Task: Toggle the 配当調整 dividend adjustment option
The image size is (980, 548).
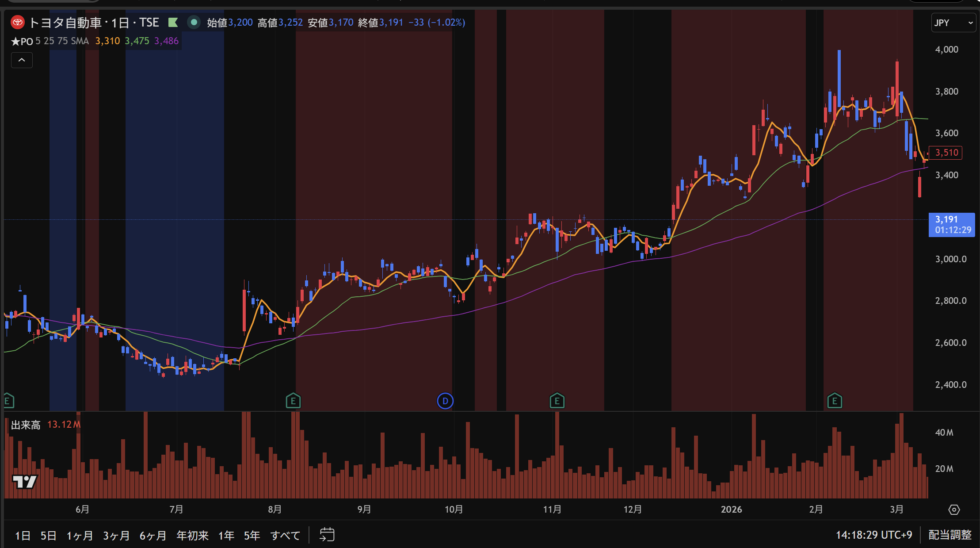Action: point(949,535)
